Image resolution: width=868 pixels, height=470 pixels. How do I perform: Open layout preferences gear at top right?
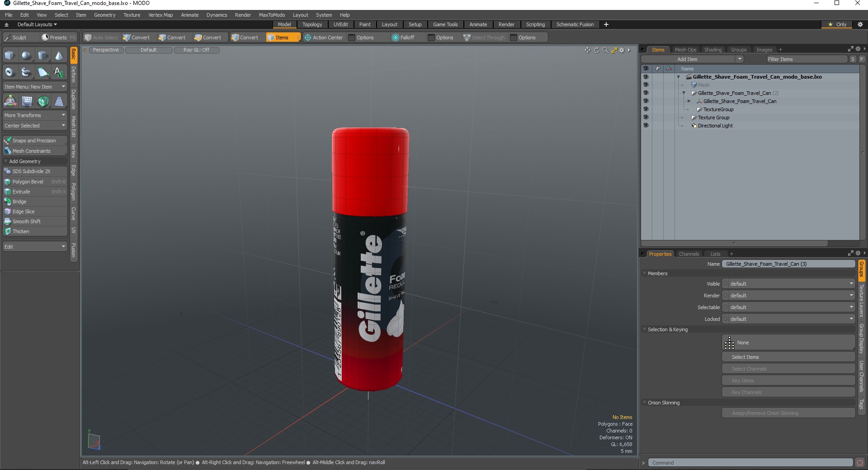tap(860, 24)
